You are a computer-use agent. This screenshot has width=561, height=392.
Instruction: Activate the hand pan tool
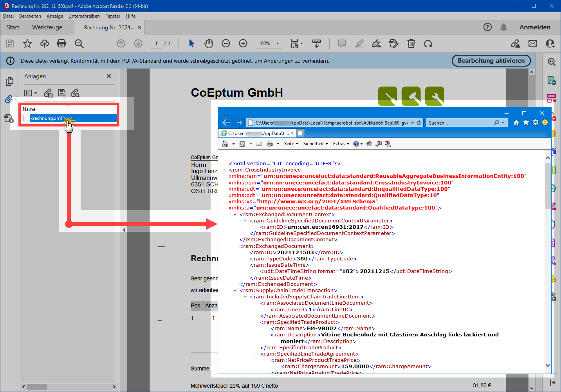[x=209, y=43]
